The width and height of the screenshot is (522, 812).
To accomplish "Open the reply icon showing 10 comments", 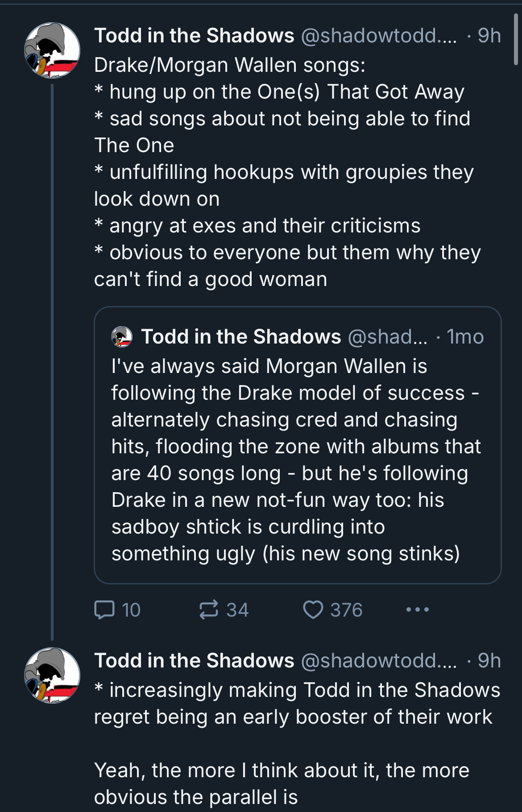I will [x=104, y=610].
